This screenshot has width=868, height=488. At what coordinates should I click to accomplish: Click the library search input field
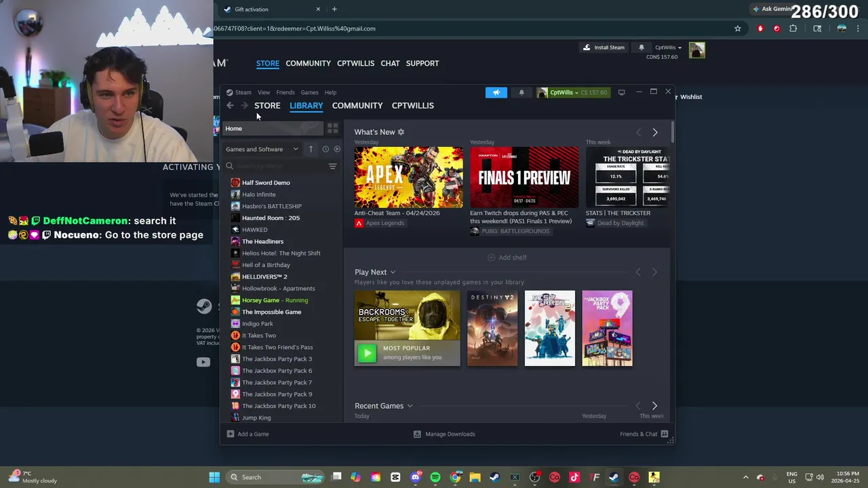click(x=280, y=166)
